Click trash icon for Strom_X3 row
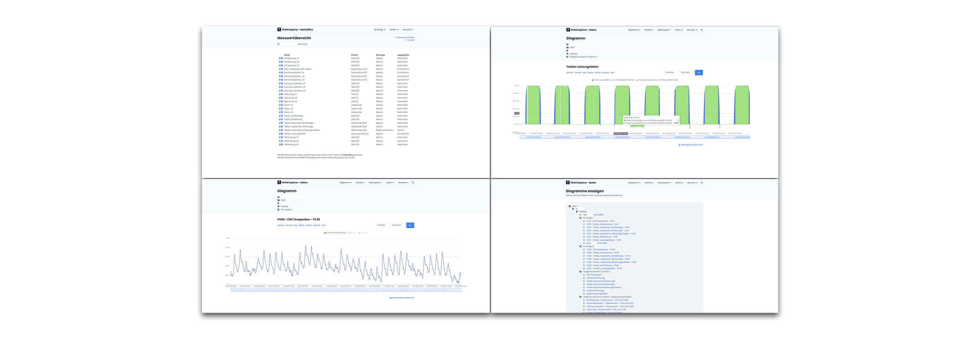Viewport: 980px width, 339px height. pyautogui.click(x=282, y=112)
